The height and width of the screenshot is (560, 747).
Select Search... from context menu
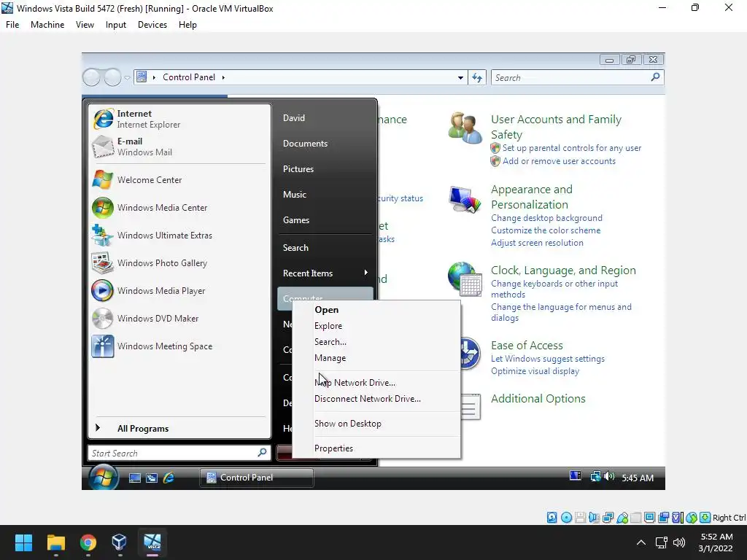point(376,342)
